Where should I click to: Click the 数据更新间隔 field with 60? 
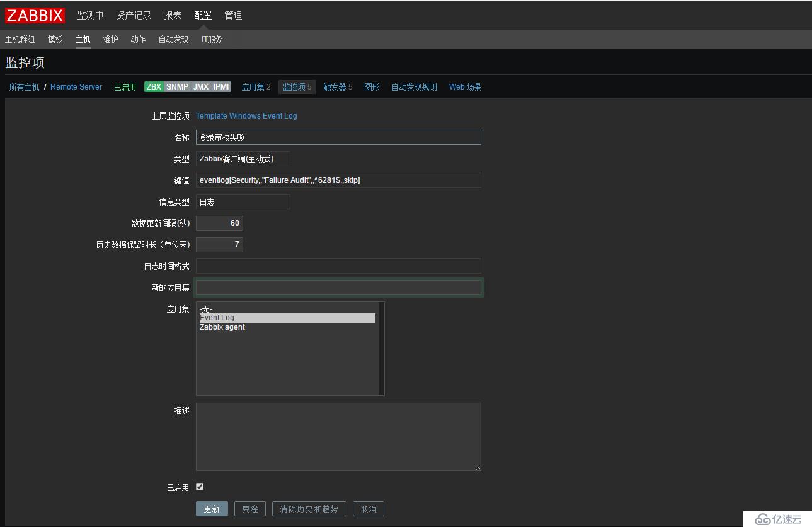(x=219, y=223)
